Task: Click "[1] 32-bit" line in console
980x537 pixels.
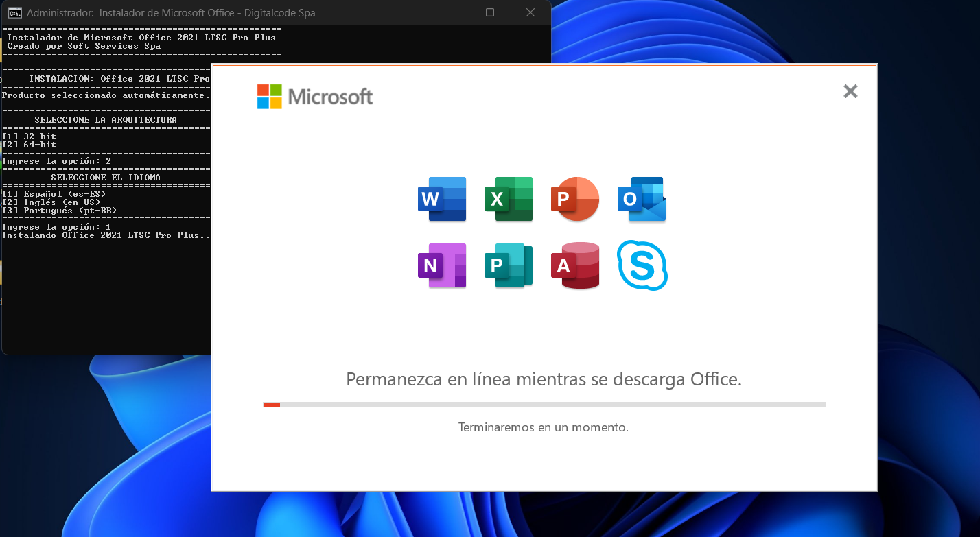Action: coord(30,136)
